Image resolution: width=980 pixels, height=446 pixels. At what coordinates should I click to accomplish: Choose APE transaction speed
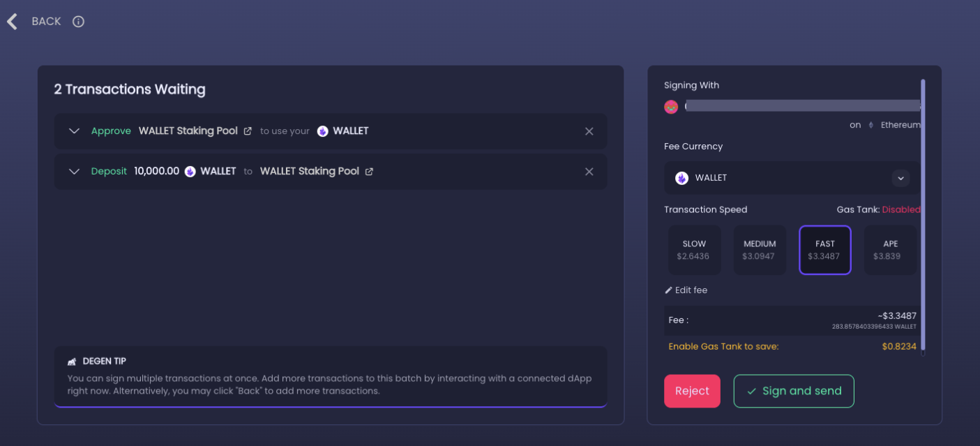[890, 250]
